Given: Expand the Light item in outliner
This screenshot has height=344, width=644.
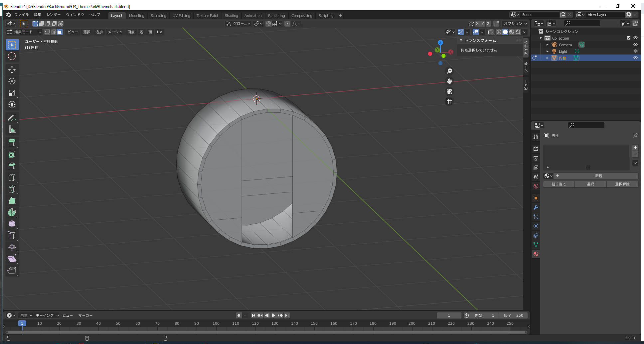Looking at the screenshot, I should (x=548, y=51).
